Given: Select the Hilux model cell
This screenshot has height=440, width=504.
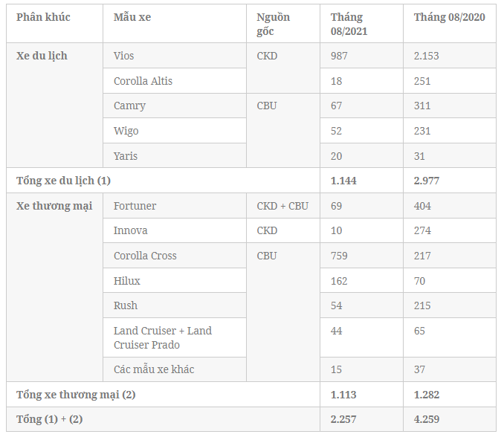Looking at the screenshot, I should point(126,281).
